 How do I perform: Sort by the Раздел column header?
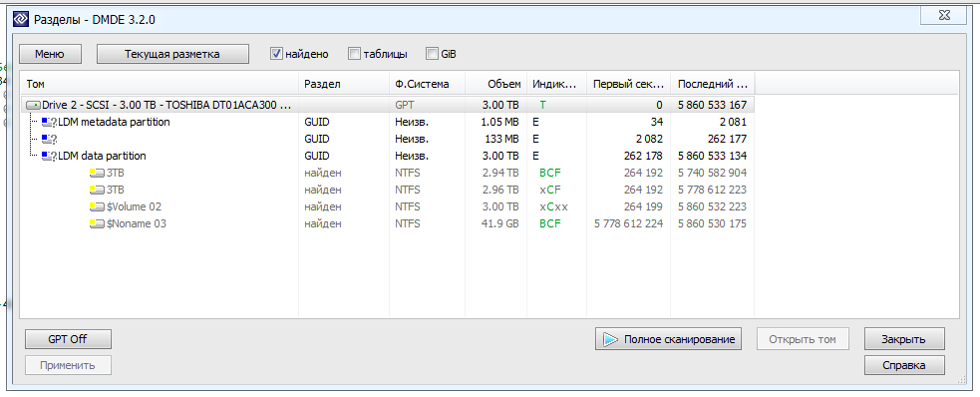pyautogui.click(x=344, y=84)
